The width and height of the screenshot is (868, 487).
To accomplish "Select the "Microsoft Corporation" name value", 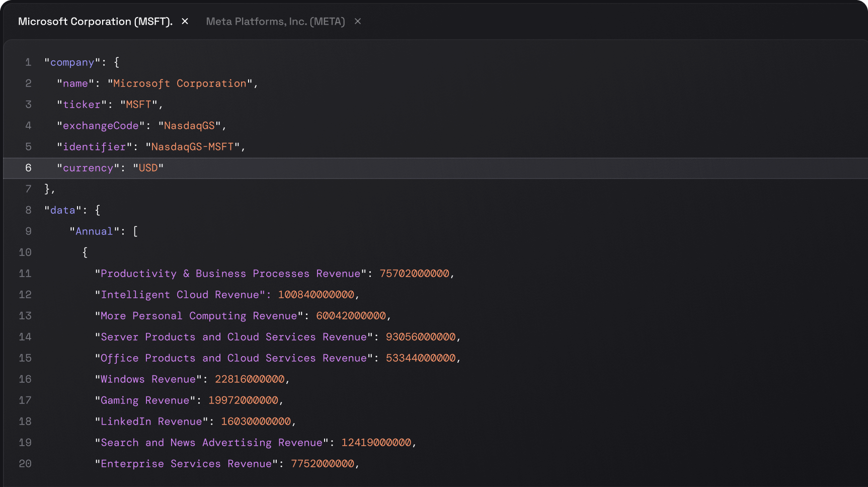I will 180,84.
